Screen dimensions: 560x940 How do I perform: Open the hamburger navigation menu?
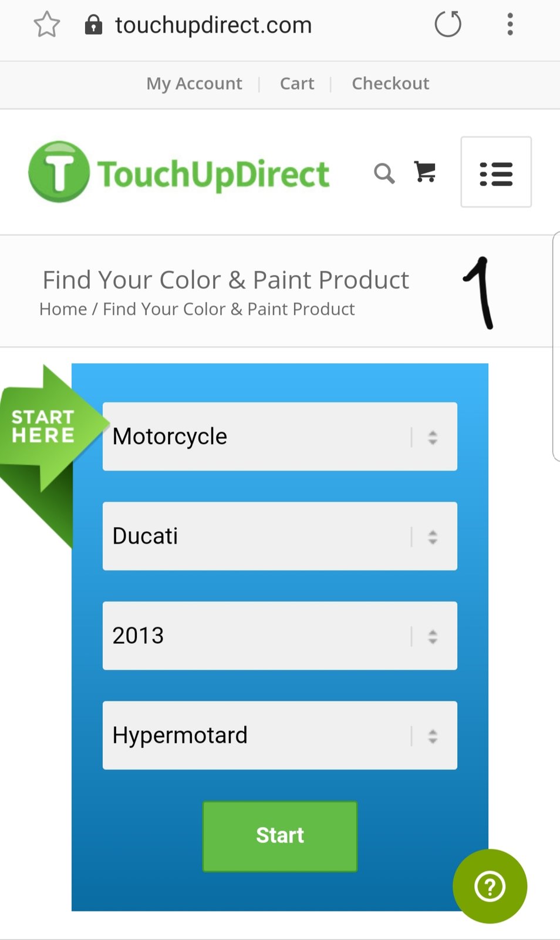[x=496, y=172]
